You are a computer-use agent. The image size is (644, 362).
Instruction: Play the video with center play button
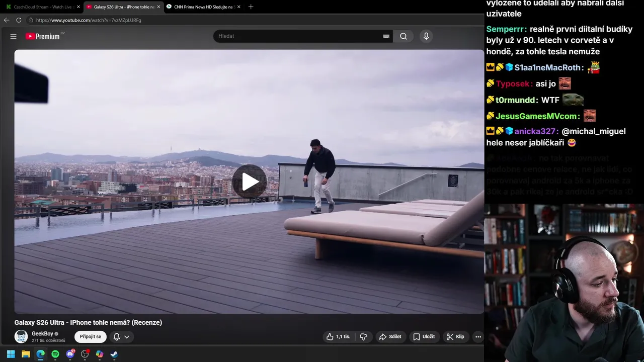click(x=249, y=182)
